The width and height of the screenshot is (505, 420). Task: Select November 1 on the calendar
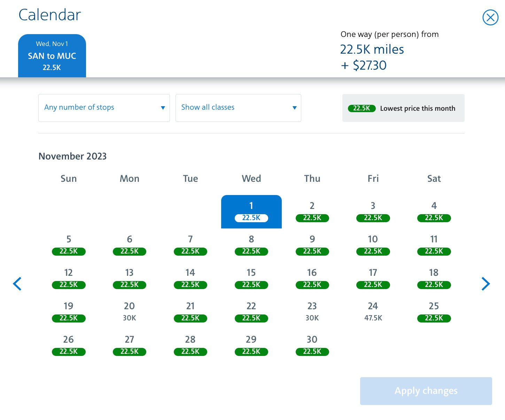pyautogui.click(x=251, y=211)
